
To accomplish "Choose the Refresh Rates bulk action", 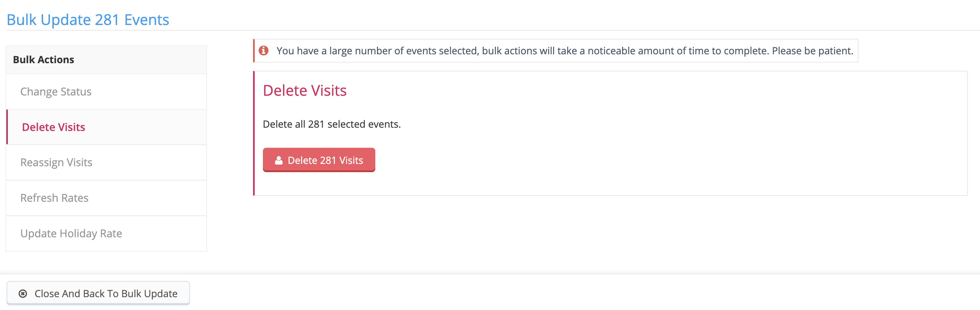I will click(55, 198).
